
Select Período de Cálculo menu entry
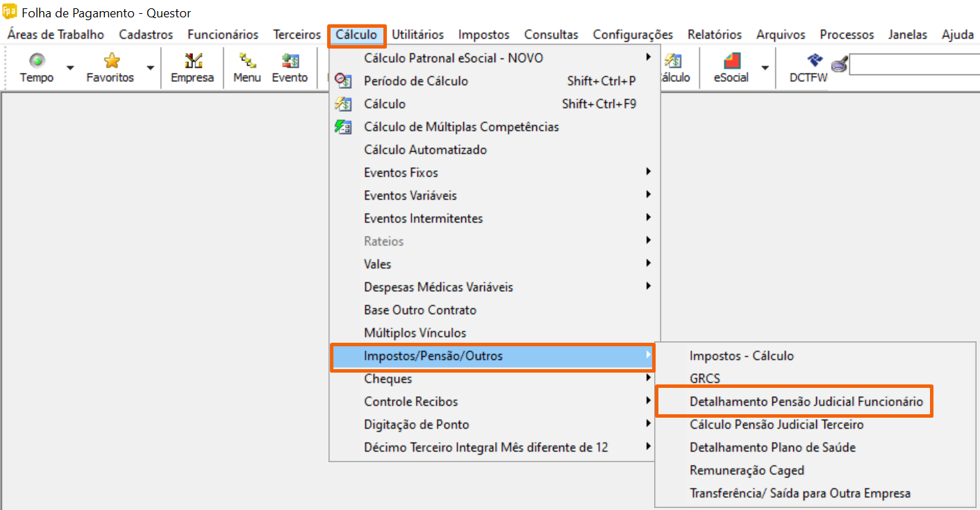(415, 81)
